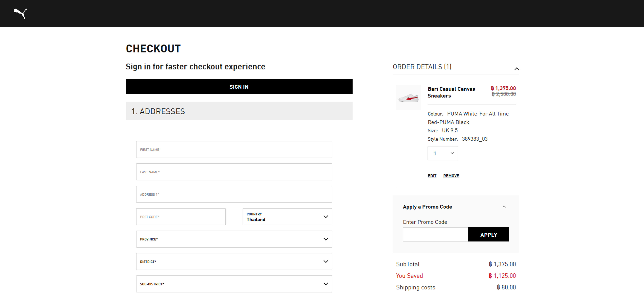Open the Sub-District dropdown
The image size is (644, 293).
234,284
